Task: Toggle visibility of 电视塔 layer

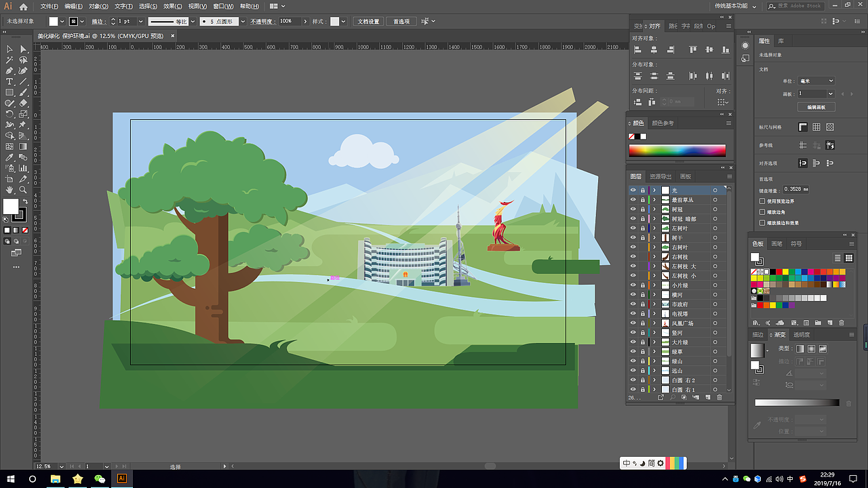Action: (633, 314)
